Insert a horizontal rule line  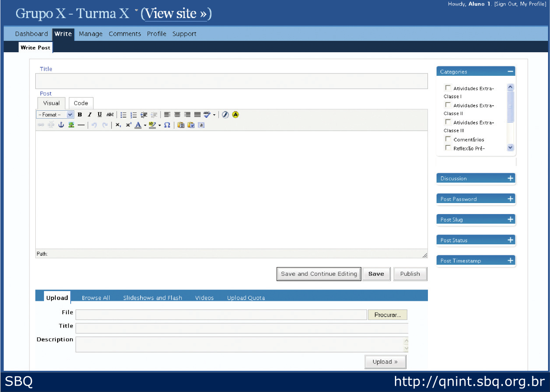coord(81,125)
